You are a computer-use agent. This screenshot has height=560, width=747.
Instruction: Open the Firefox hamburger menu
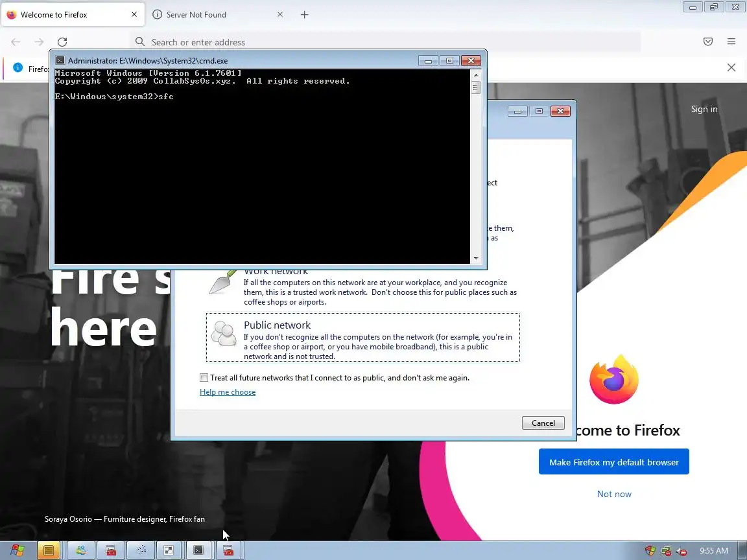tap(731, 41)
